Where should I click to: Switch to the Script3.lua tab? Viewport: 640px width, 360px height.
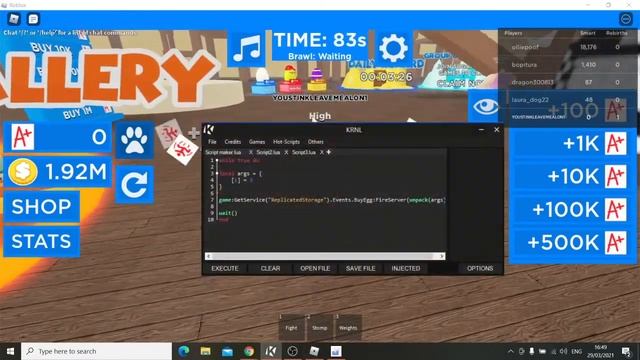click(304, 152)
